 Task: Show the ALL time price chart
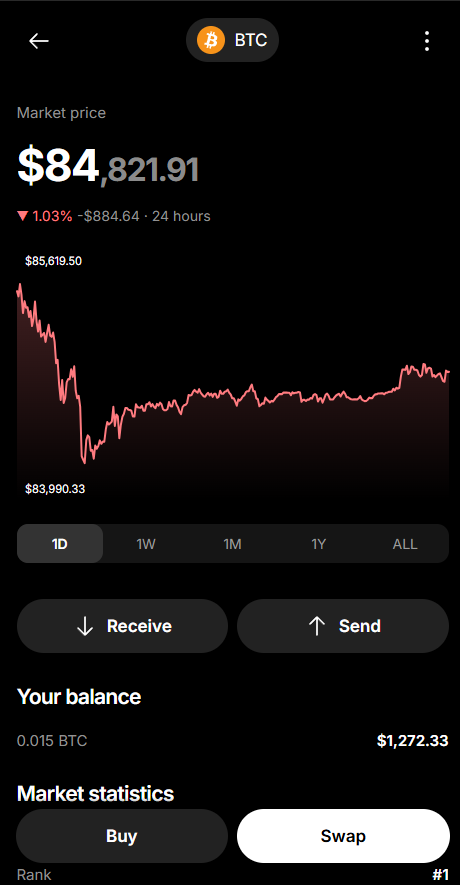(x=405, y=544)
